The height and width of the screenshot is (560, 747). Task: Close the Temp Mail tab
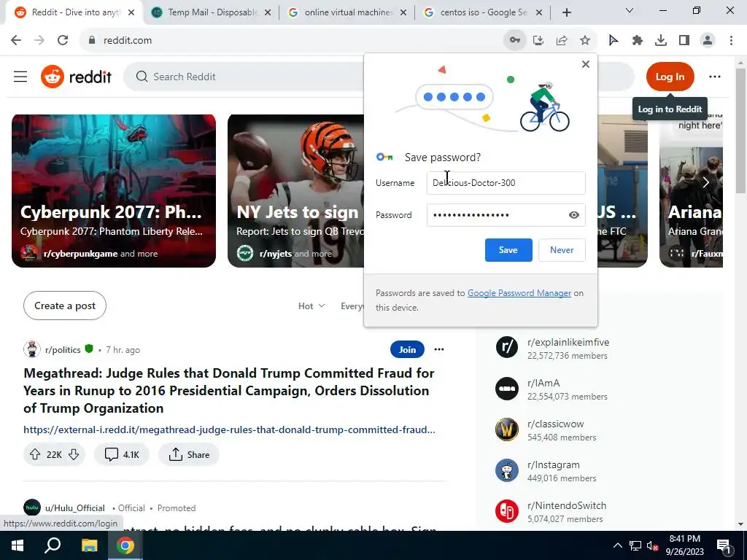(268, 13)
